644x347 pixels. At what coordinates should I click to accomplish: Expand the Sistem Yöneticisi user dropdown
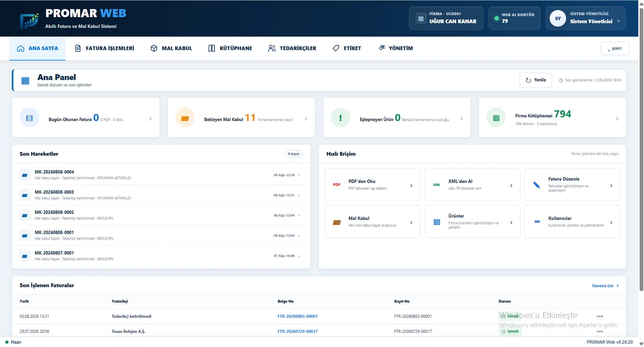coord(618,21)
